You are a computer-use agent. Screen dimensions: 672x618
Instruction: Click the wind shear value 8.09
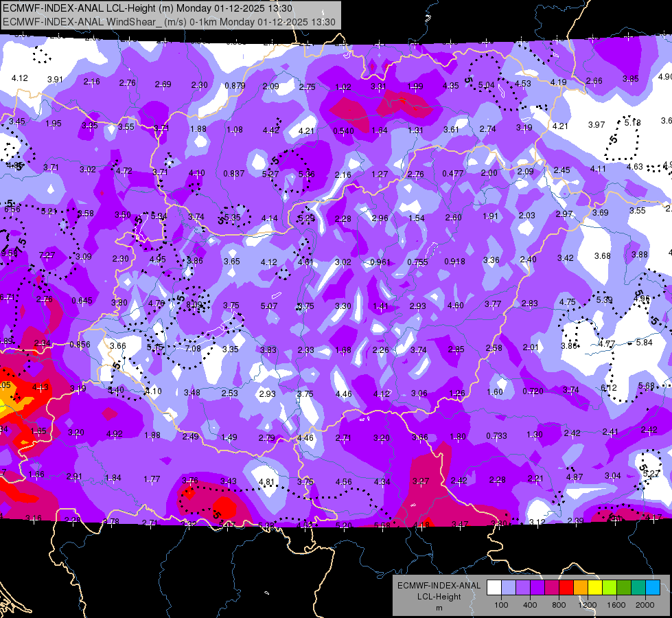194,305
